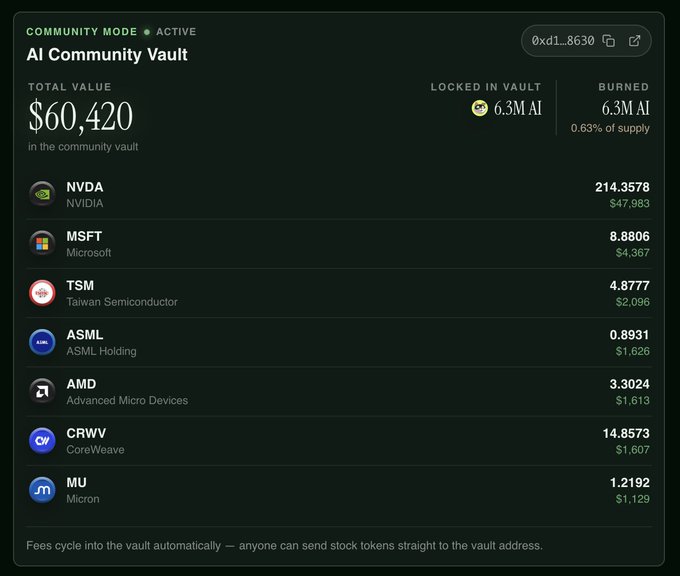Click the LOCKED IN VAULT heading
This screenshot has width=680, height=576.
point(486,87)
